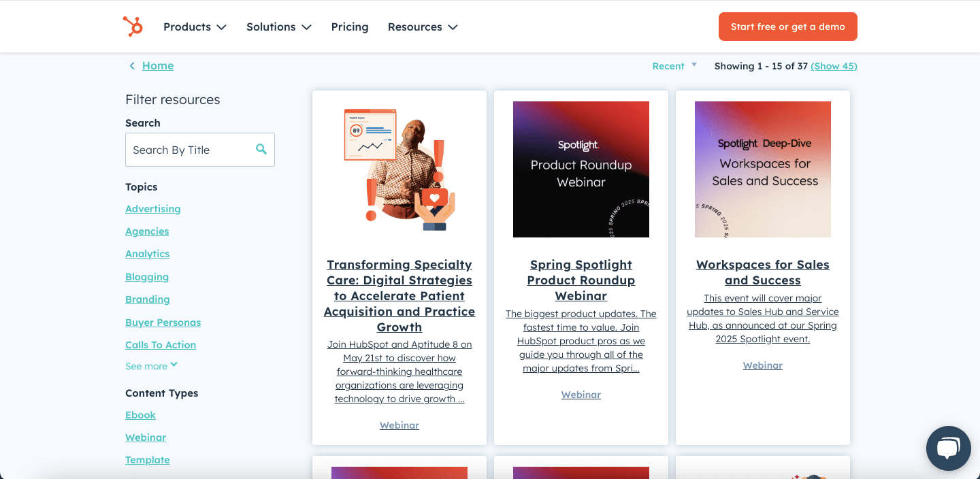980x479 pixels.
Task: Go back to Home link
Action: pyautogui.click(x=158, y=65)
